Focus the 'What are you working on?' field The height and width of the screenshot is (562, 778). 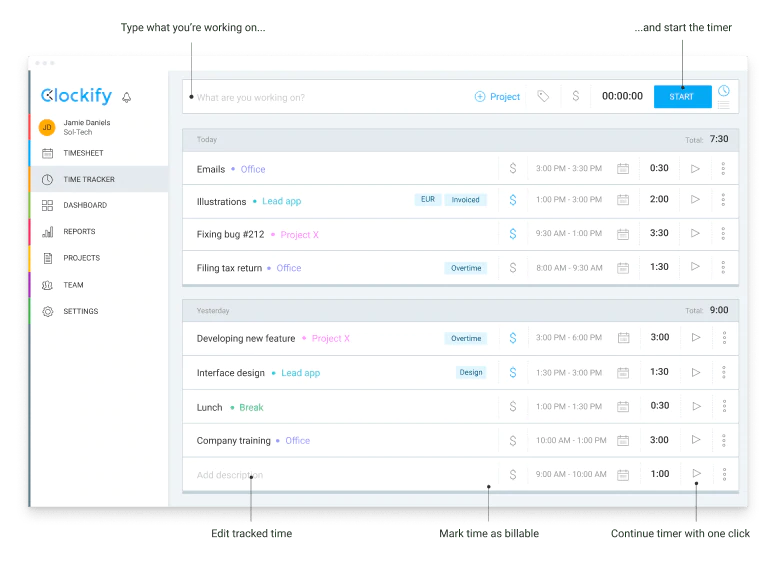[327, 97]
